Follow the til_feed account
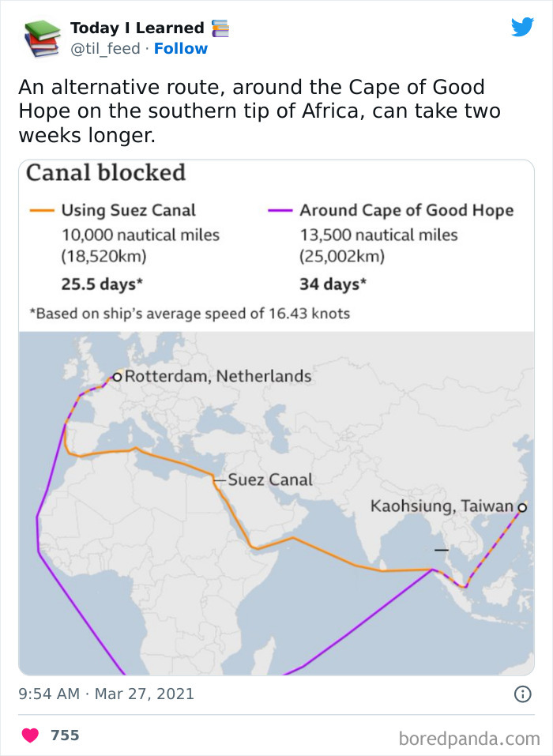This screenshot has height=756, width=553. [x=181, y=48]
